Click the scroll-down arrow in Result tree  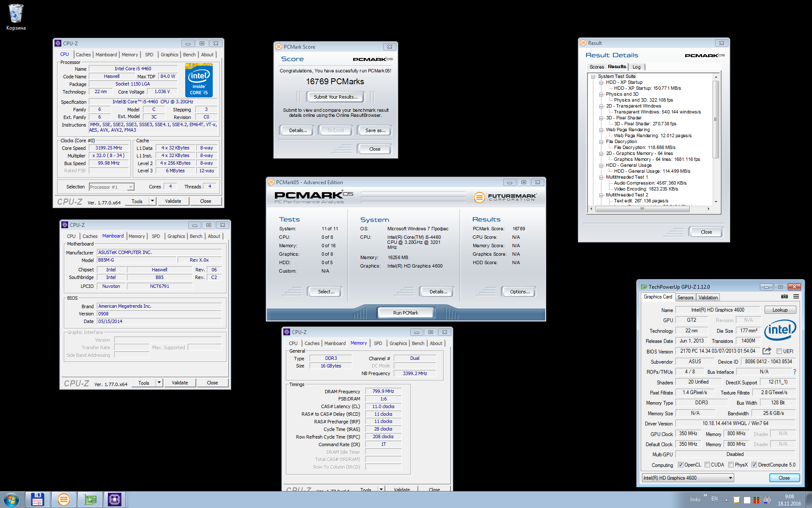pyautogui.click(x=716, y=202)
